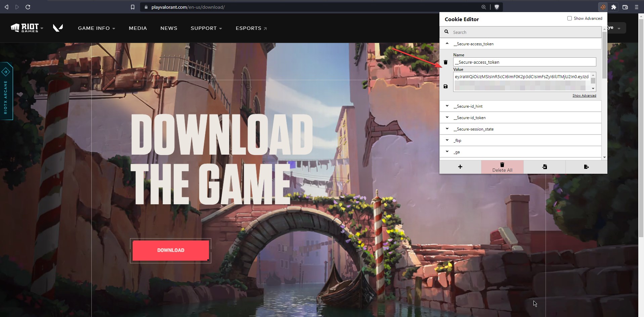Open the Support dropdown menu
Image resolution: width=644 pixels, height=317 pixels.
coord(206,28)
